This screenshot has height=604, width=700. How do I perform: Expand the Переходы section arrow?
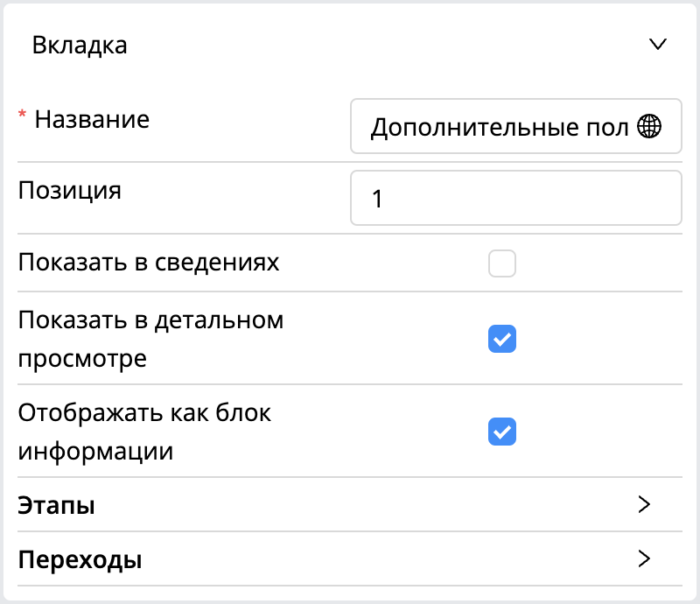click(x=644, y=558)
